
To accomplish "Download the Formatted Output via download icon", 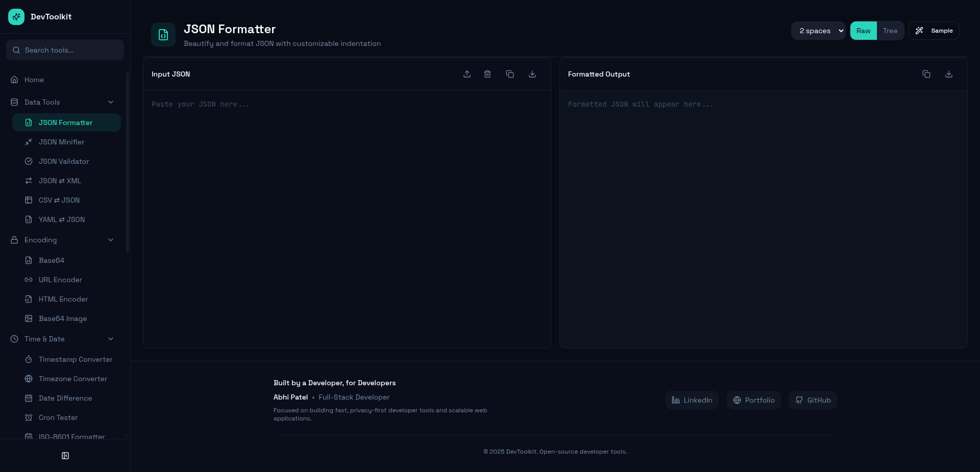I will click(x=948, y=74).
